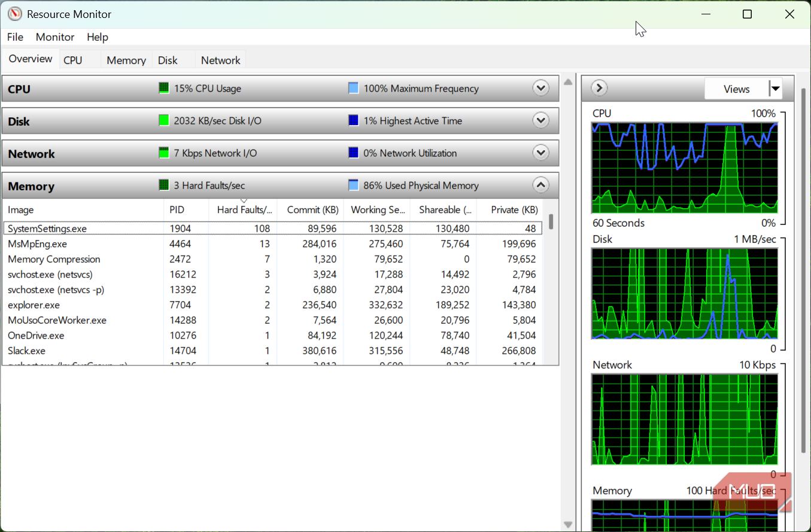Select the MsMpEng.exe process row
811x532 pixels.
272,244
